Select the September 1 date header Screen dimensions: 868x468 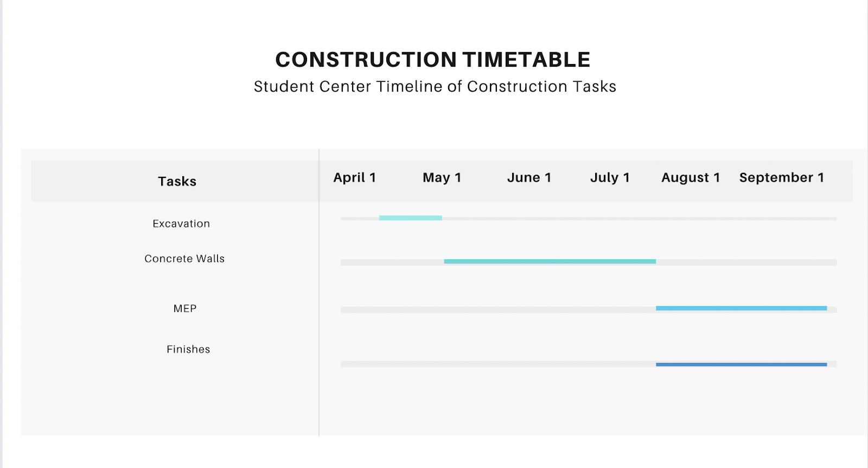tap(782, 178)
